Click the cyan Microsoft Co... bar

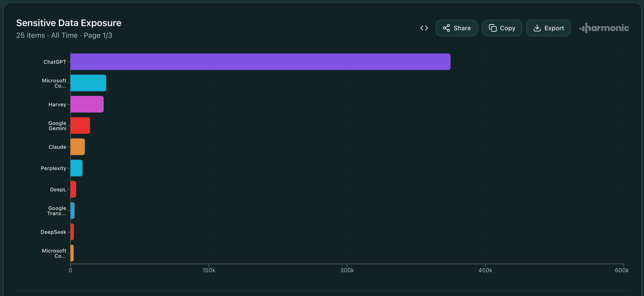(x=88, y=83)
